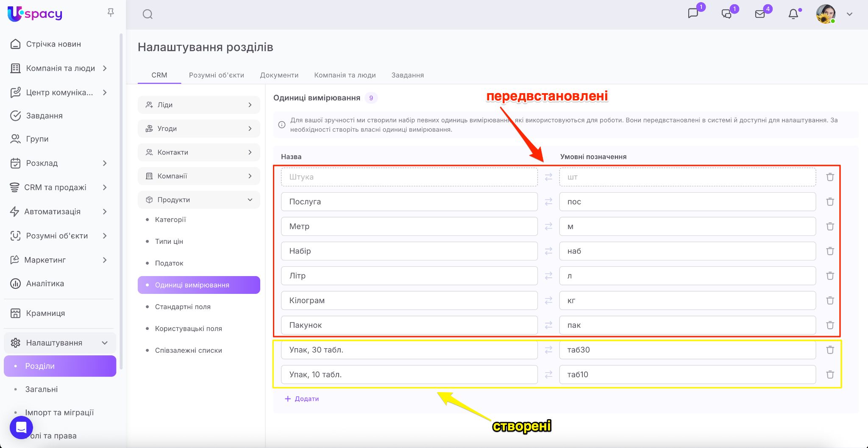Click the Кілограм name input field
The width and height of the screenshot is (868, 448).
click(409, 301)
